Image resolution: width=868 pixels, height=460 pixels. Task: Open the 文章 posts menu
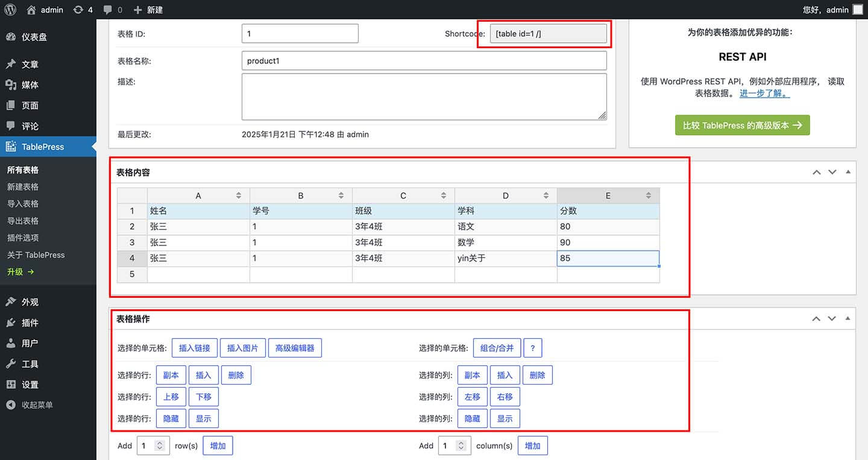coord(48,65)
